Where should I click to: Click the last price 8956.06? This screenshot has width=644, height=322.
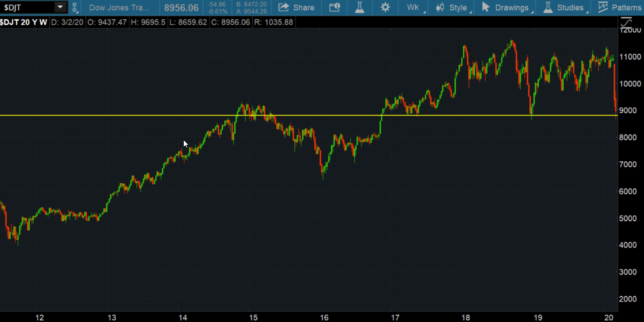click(181, 8)
